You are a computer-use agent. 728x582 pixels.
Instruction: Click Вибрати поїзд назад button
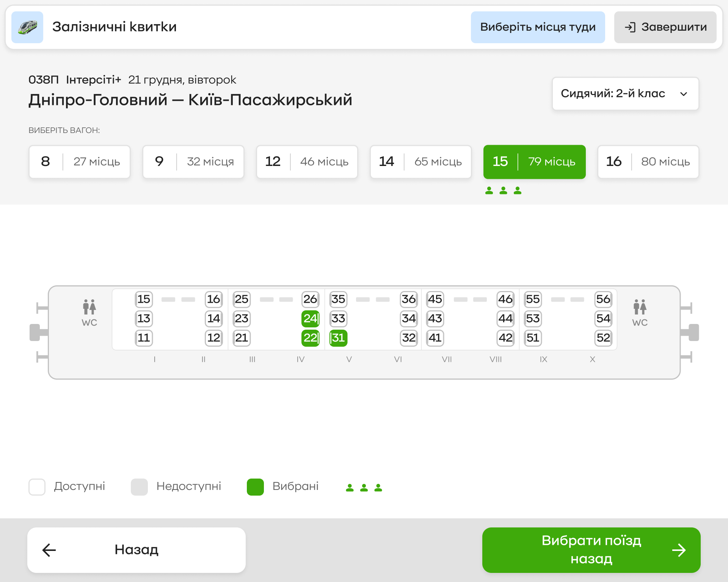[591, 550]
